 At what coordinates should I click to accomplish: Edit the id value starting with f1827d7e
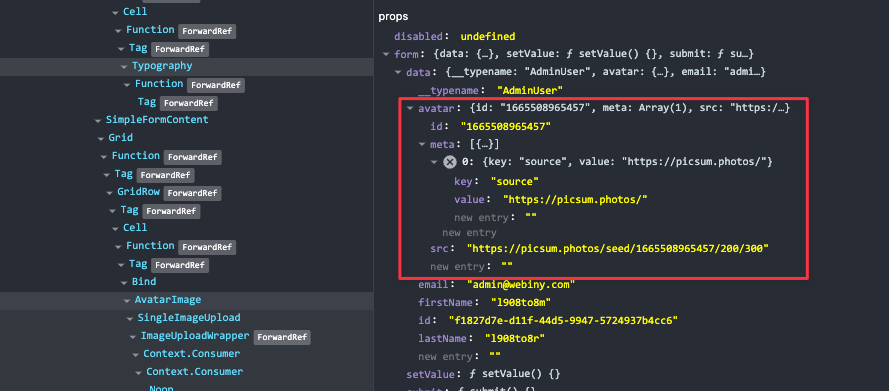click(x=563, y=321)
